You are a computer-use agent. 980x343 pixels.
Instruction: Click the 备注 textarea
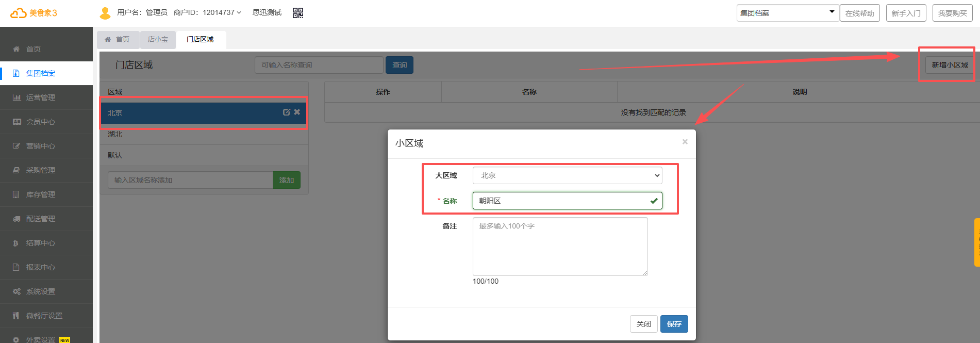560,247
